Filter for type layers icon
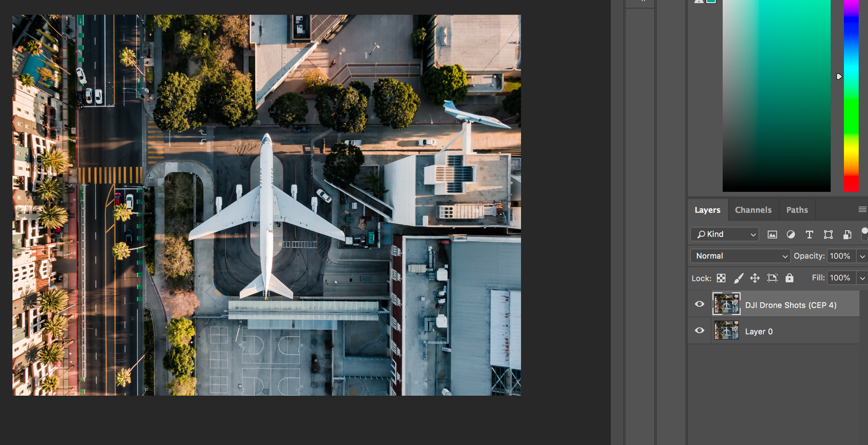868x445 pixels. pos(809,235)
